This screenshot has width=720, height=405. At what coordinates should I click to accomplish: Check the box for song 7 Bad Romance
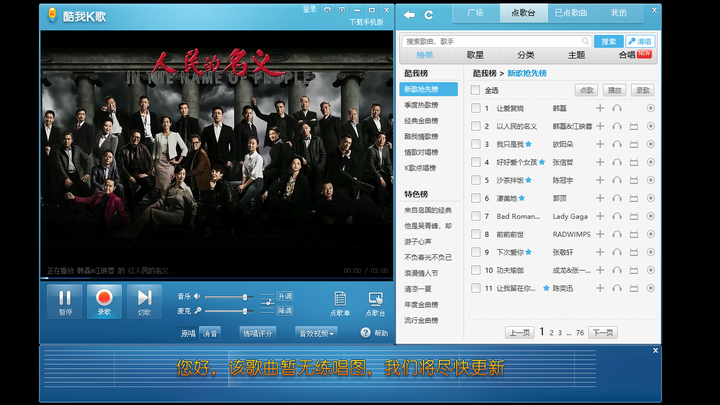476,216
